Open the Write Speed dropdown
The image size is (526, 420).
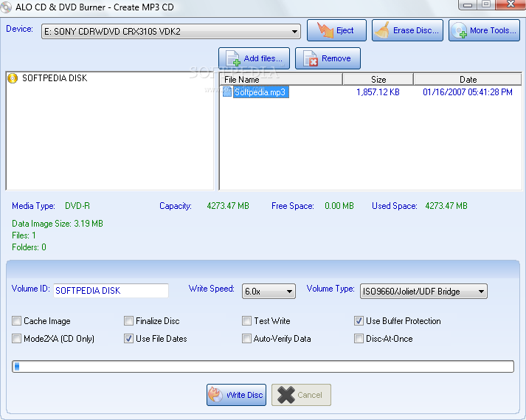point(269,291)
